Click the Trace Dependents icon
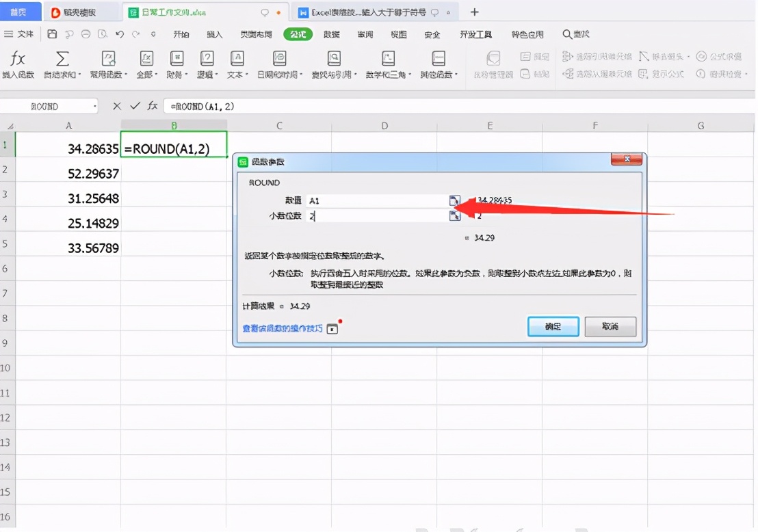 [x=568, y=74]
